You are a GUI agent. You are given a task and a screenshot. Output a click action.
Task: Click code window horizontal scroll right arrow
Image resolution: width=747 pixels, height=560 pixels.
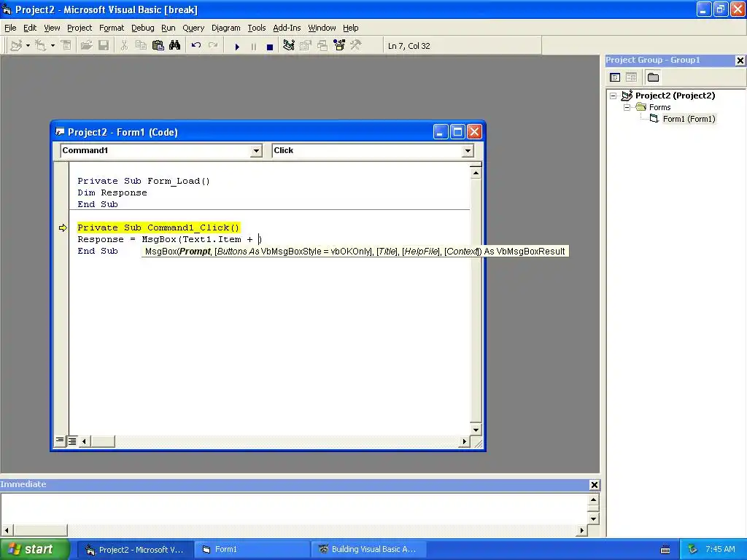(x=464, y=441)
